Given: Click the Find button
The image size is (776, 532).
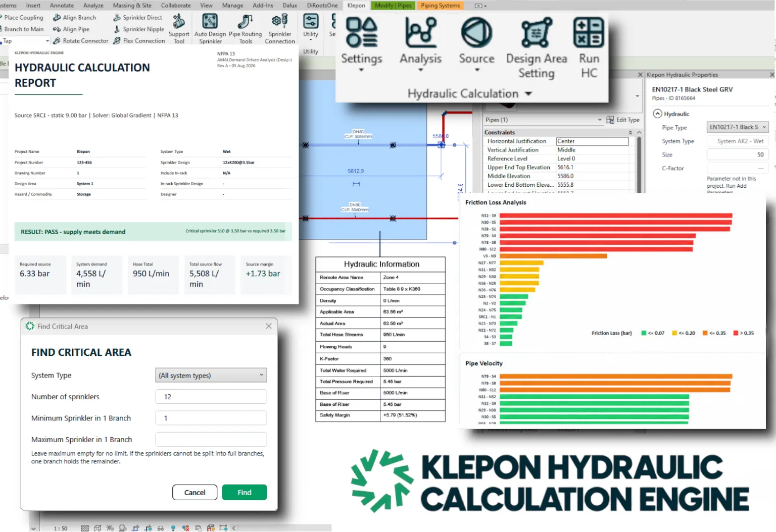Looking at the screenshot, I should point(245,492).
